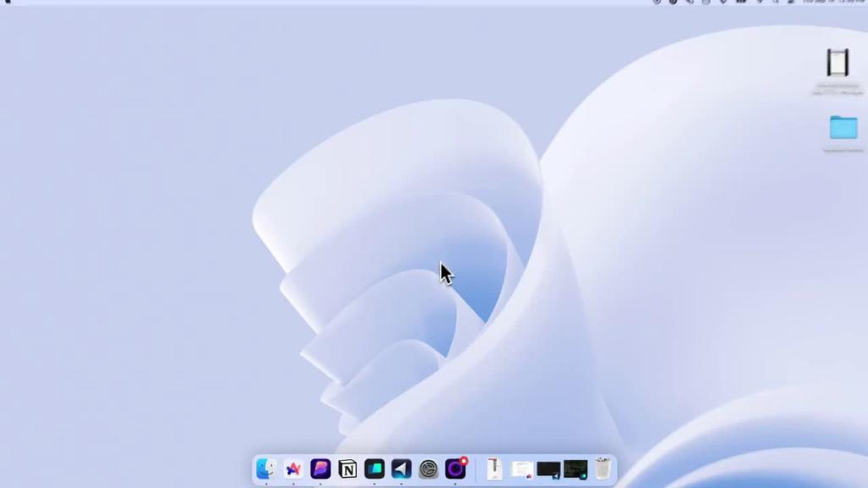The width and height of the screenshot is (868, 488).
Task: Open Finder from the Dock
Action: [266, 469]
